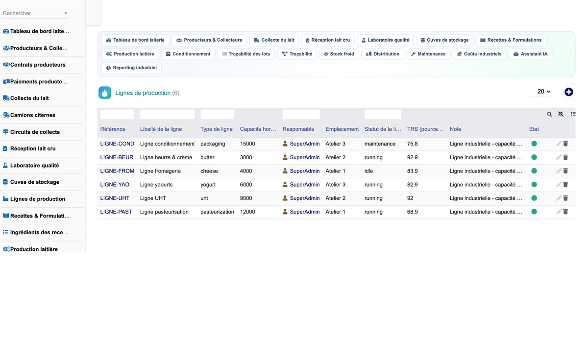Open Réception lait cru tab in top navigation
588x364 pixels.
(x=327, y=40)
